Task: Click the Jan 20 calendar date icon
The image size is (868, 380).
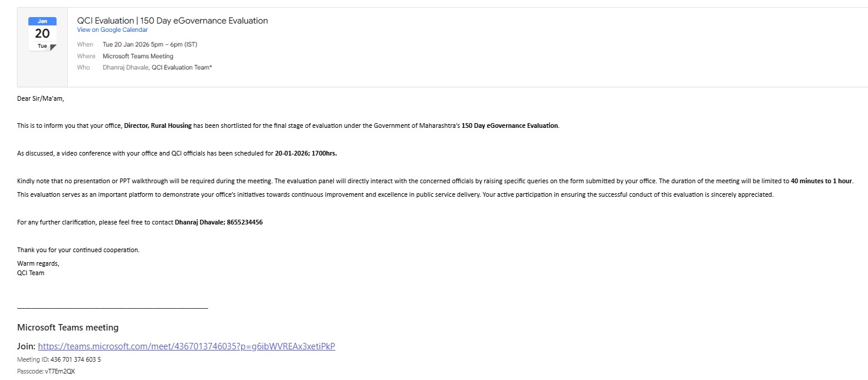Action: [42, 34]
